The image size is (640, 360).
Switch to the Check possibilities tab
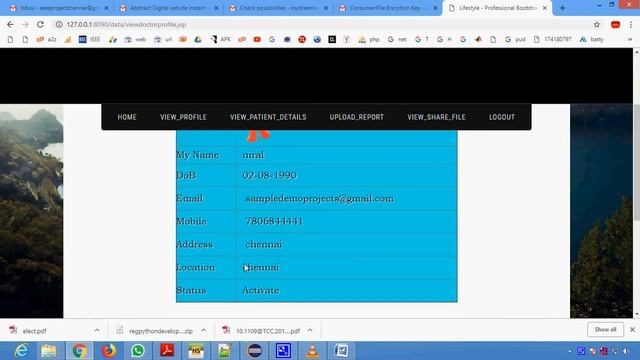pos(279,8)
